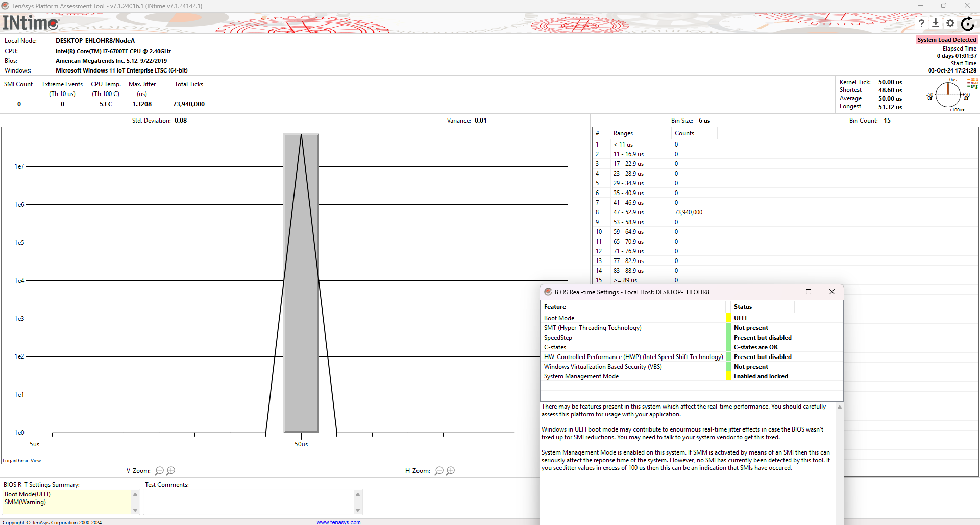The height and width of the screenshot is (525, 980).
Task: Click V-Zoom zoom in magnifier
Action: [171, 471]
